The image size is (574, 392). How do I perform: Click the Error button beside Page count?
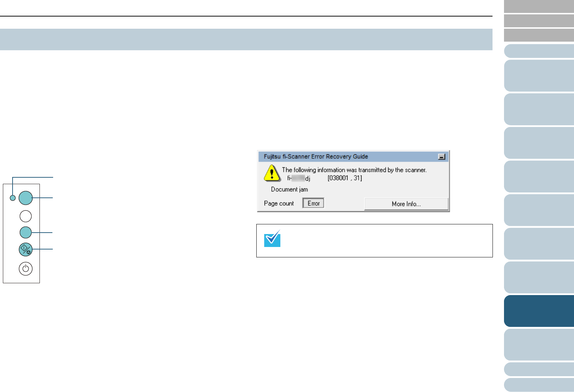[313, 203]
